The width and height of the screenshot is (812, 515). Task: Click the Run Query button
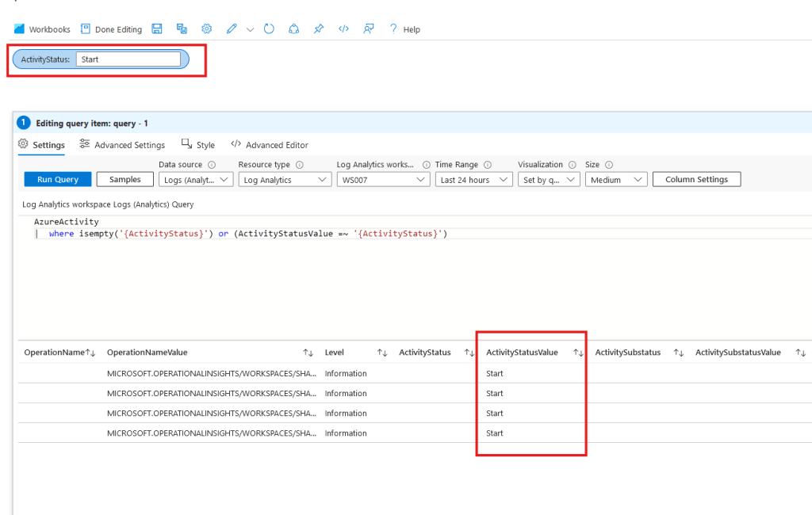[x=58, y=180]
